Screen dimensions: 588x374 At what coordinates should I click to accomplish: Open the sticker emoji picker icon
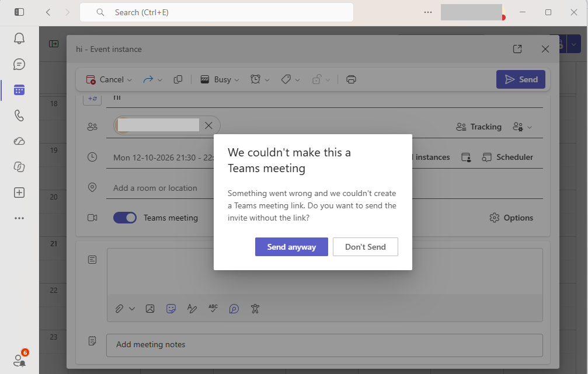click(171, 309)
